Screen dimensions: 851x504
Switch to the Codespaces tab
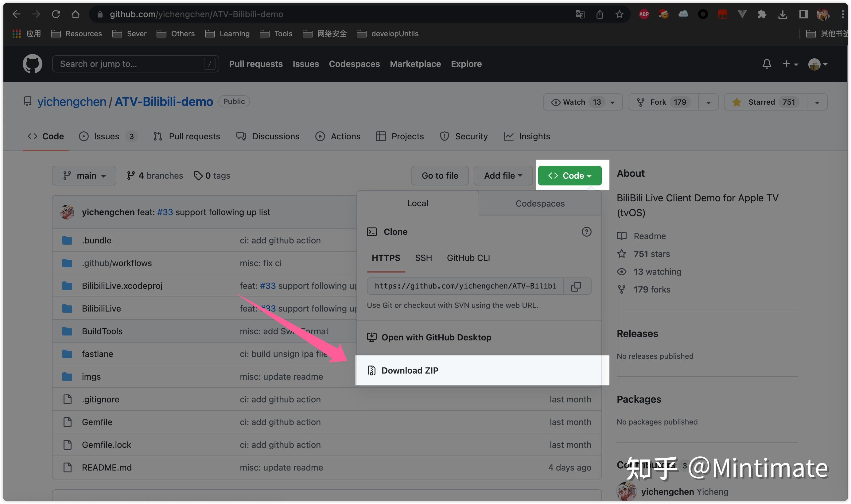[x=540, y=204]
